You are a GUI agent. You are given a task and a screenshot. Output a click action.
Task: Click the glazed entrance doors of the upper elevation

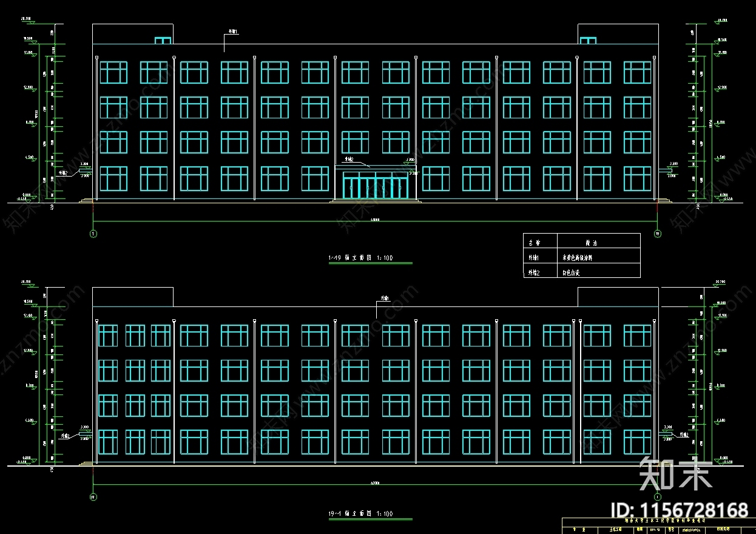[x=376, y=186]
